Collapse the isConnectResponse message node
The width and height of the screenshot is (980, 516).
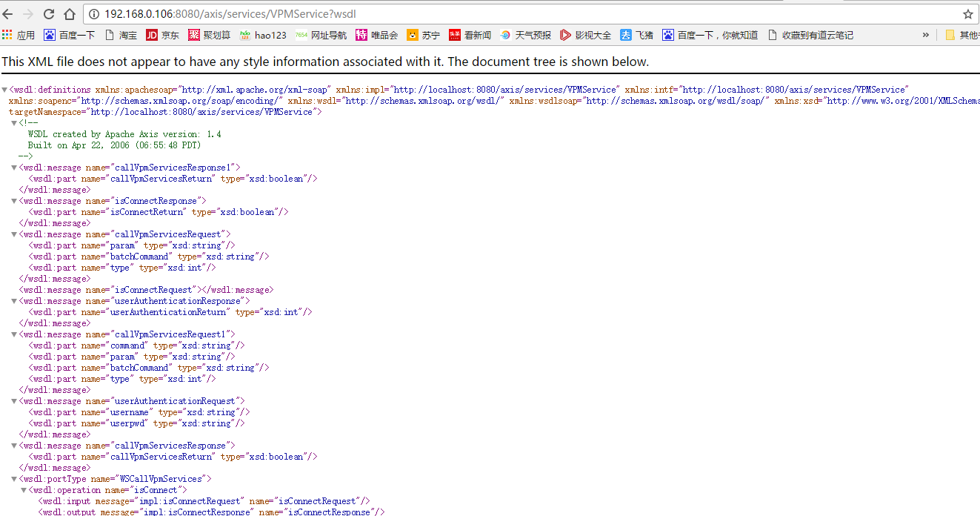point(14,201)
